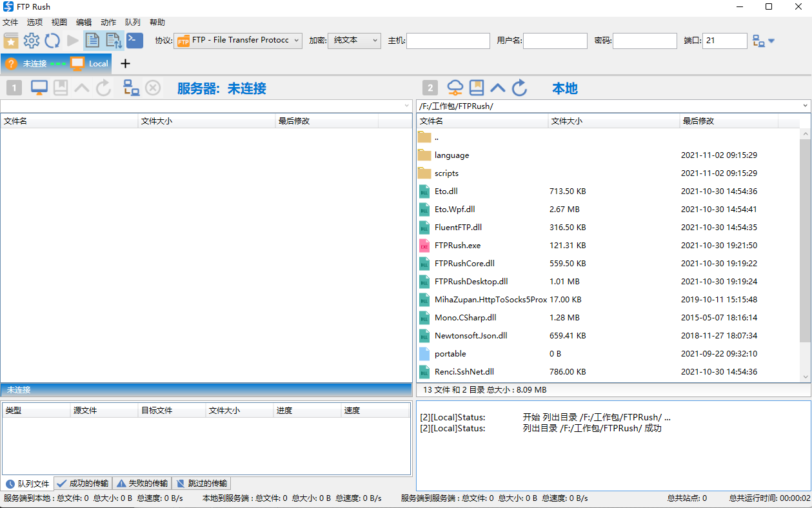Switch to the 失败的传输 tab
Viewport: 812px width, 508px height.
click(143, 484)
